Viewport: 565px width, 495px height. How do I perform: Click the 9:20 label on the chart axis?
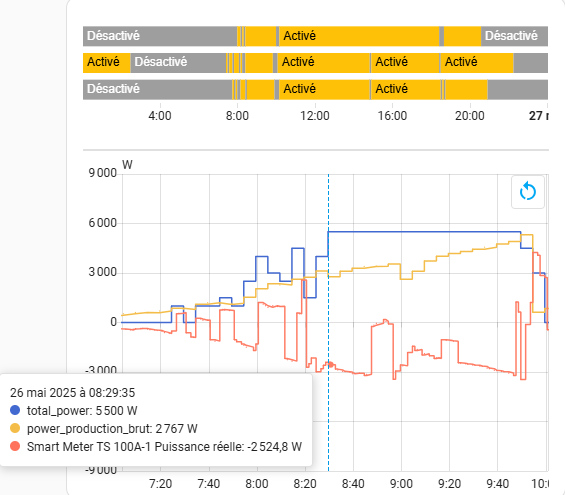(x=449, y=483)
